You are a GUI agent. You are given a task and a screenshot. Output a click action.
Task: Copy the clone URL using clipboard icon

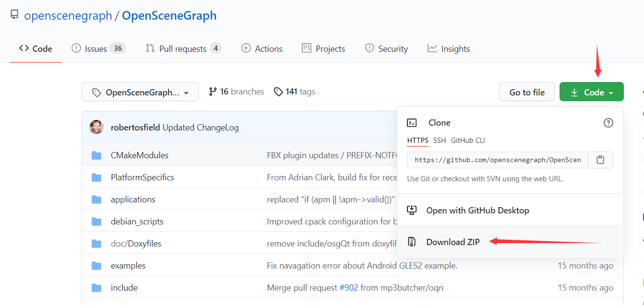(600, 160)
